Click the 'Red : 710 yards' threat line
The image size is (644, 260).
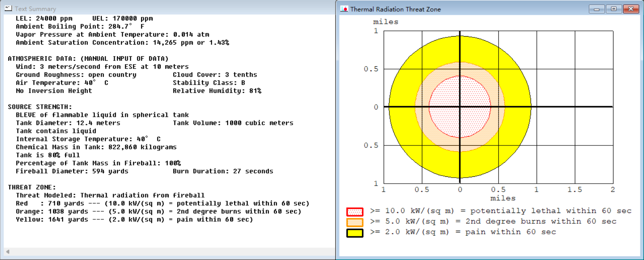(x=163, y=203)
